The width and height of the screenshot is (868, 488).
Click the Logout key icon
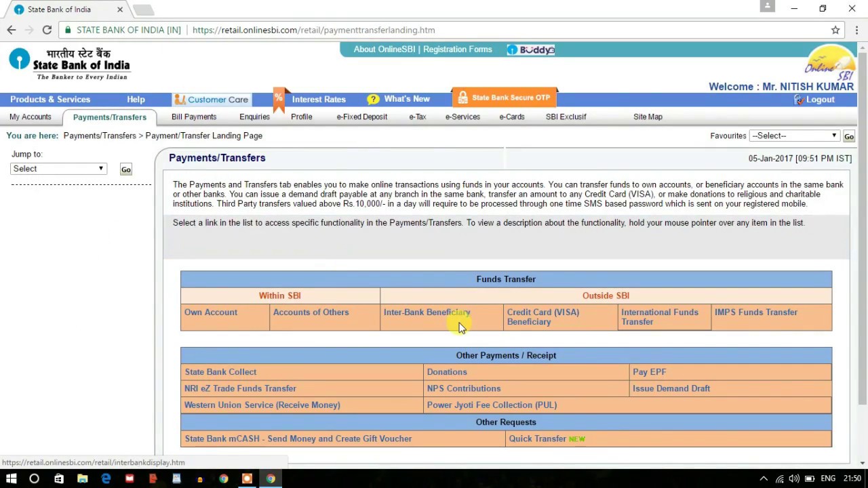798,100
